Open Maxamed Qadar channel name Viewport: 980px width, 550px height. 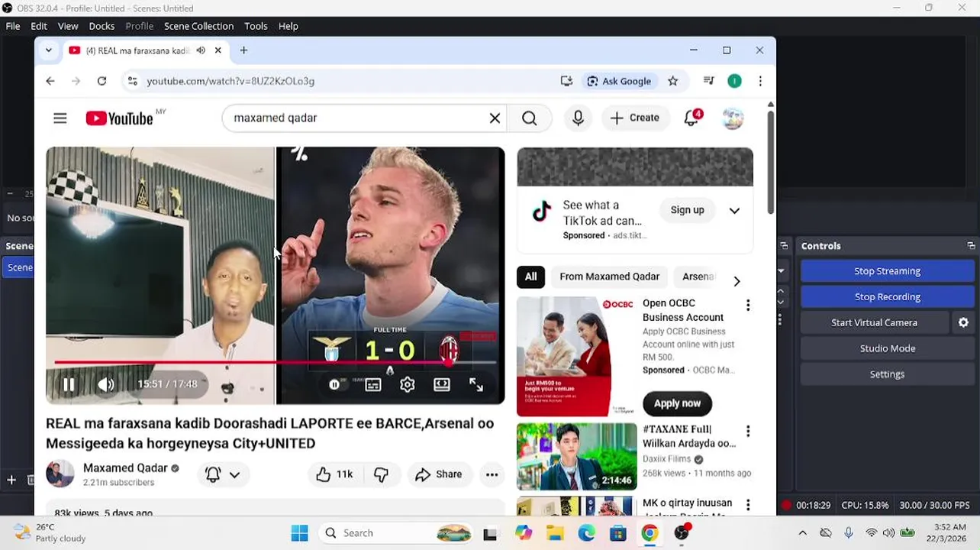(x=125, y=468)
